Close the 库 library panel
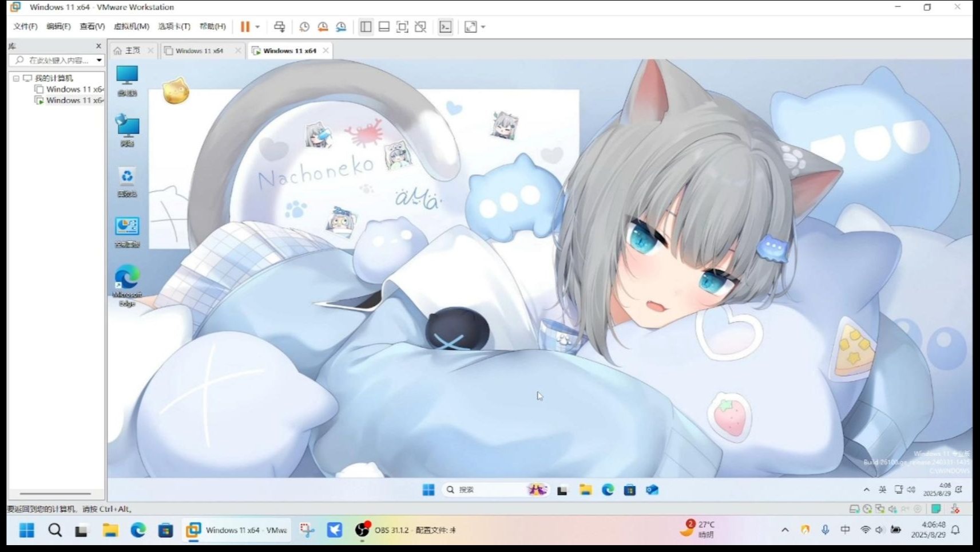Image resolution: width=980 pixels, height=552 pixels. point(98,46)
